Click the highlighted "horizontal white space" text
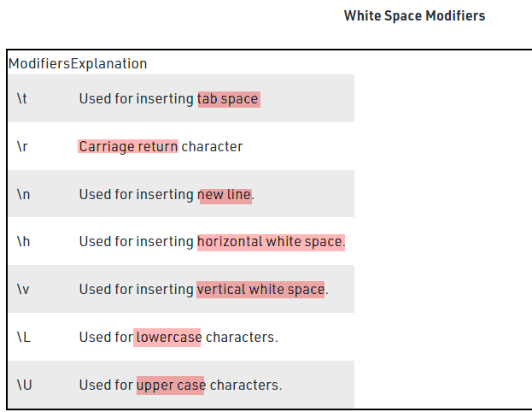532x412 pixels. 270,242
